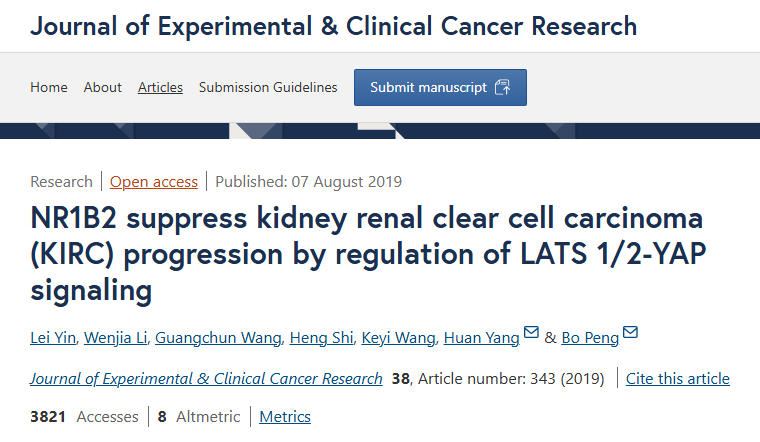Click the Journal of Experimental & Clinical Cancer Research header title

(333, 26)
